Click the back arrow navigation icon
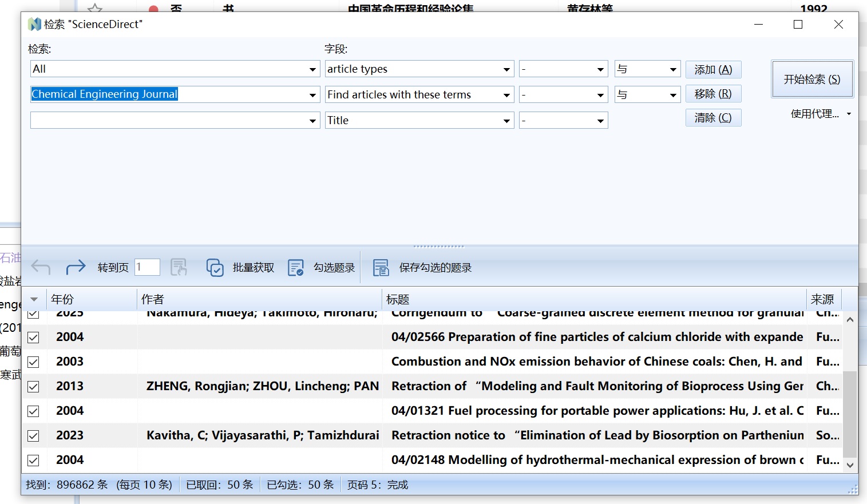867x504 pixels. click(x=41, y=267)
